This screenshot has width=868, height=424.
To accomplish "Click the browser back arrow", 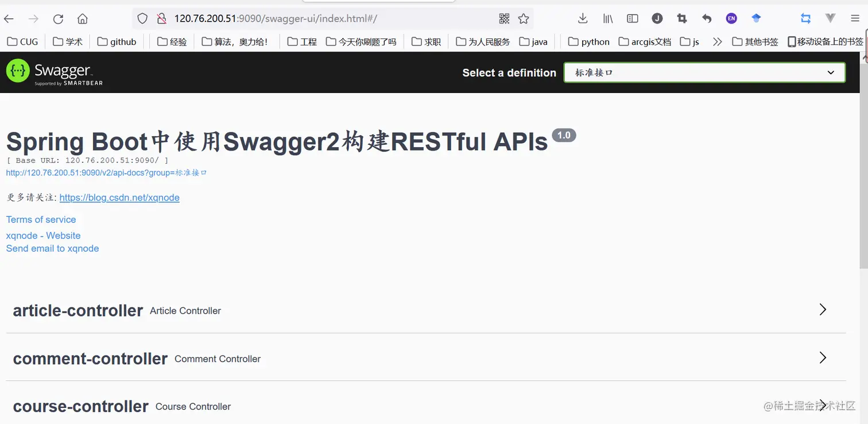I will click(9, 19).
